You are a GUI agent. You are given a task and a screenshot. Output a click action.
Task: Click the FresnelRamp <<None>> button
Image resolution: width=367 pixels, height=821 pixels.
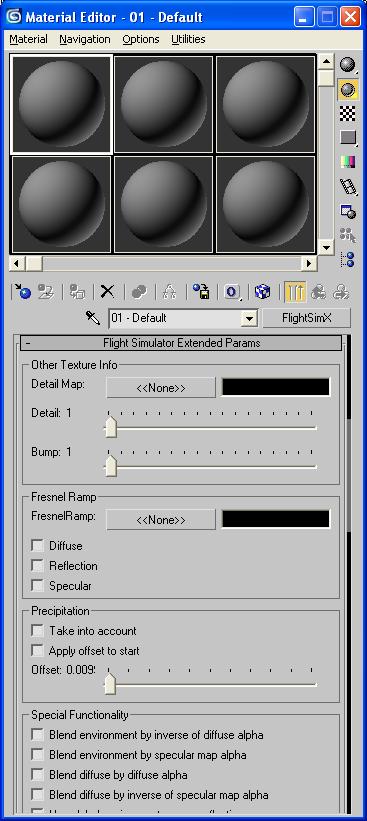[x=161, y=520]
